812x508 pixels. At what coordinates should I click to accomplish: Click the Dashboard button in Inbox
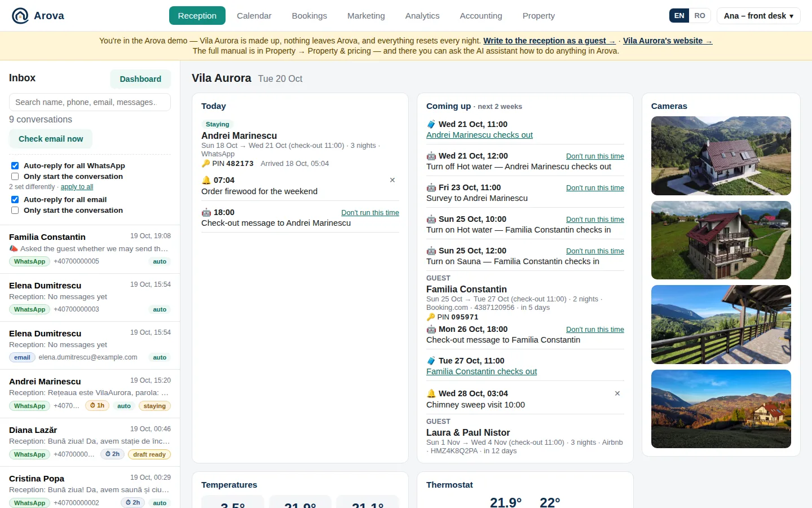[140, 79]
